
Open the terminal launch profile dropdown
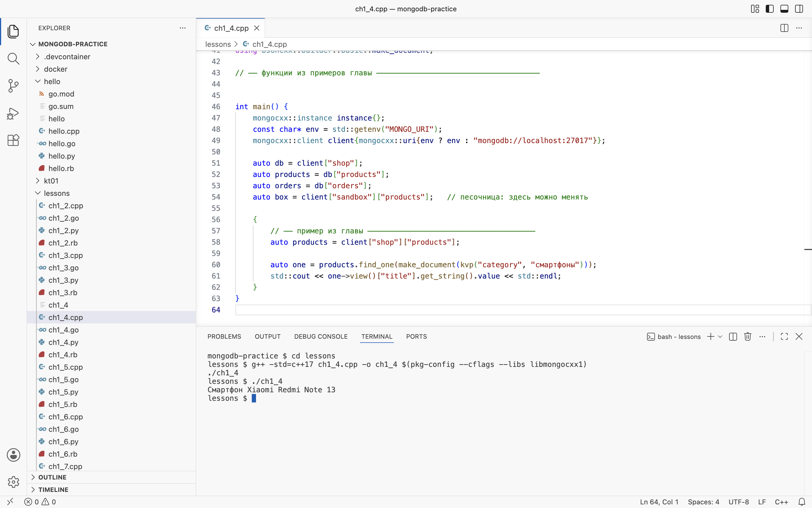tap(720, 337)
